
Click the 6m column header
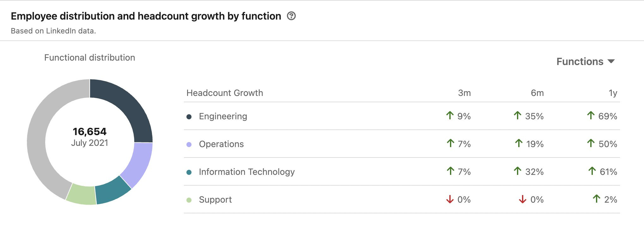537,93
